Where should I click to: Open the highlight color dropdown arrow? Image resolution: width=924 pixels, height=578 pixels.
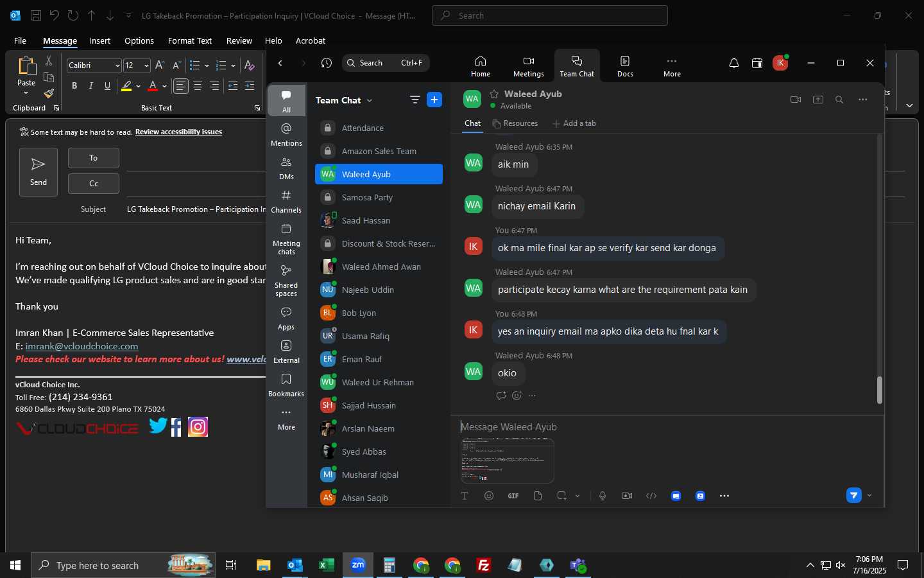(138, 86)
